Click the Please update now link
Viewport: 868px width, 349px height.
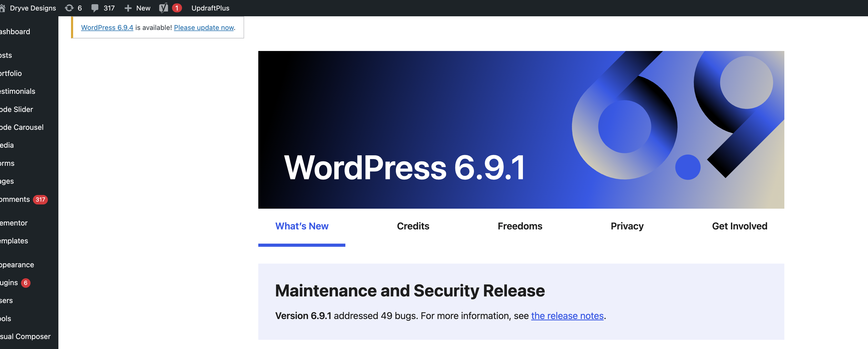tap(204, 28)
